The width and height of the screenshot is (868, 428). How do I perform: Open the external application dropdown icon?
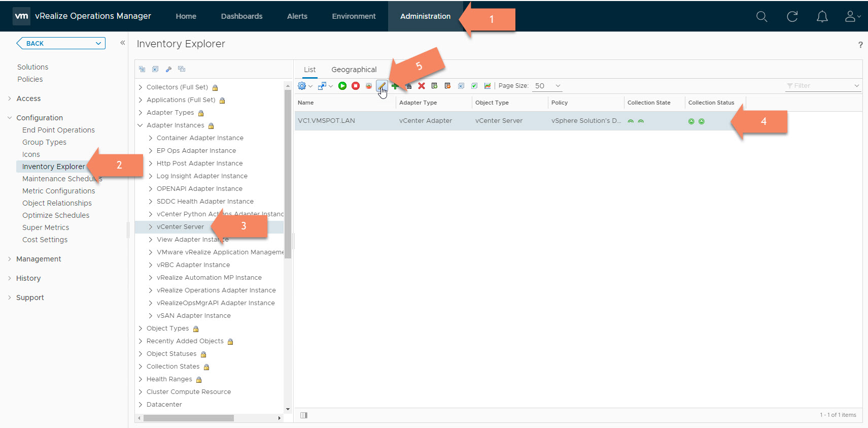point(325,86)
